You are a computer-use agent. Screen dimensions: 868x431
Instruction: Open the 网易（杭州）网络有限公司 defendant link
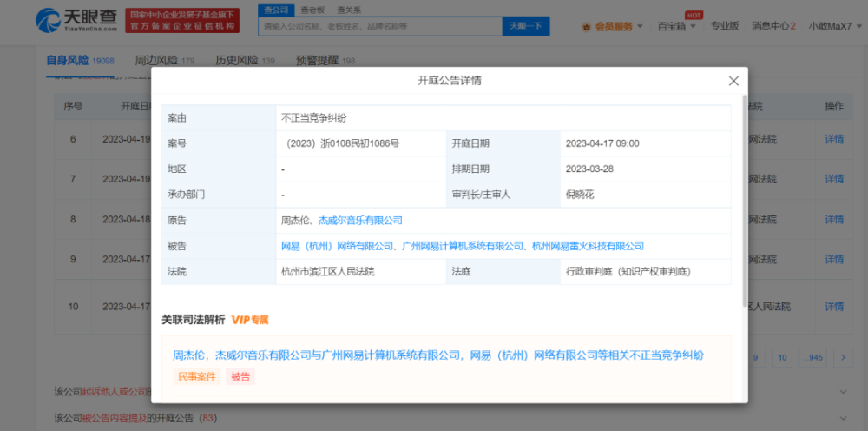click(339, 246)
